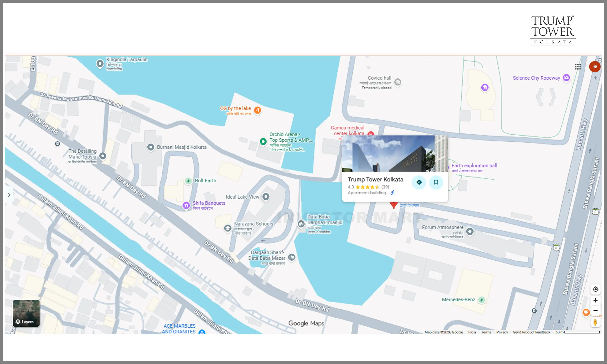Save Trump Tower Kolkata with bookmark icon
This screenshot has width=607, height=364.
(x=436, y=182)
